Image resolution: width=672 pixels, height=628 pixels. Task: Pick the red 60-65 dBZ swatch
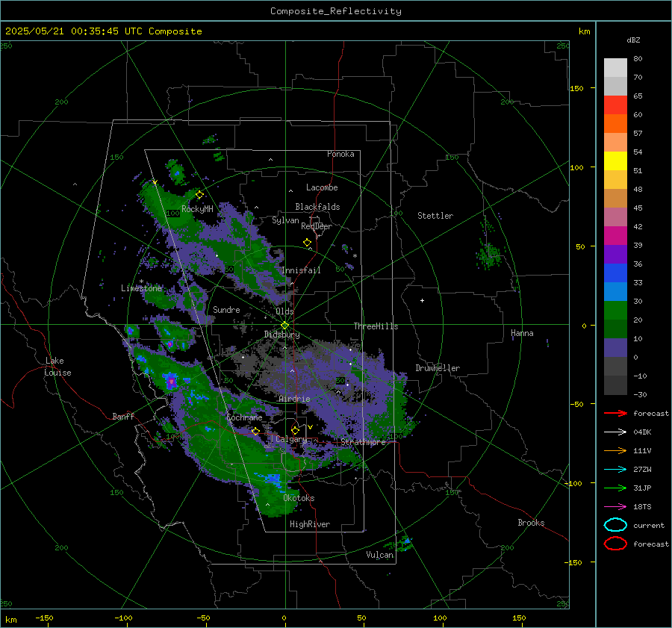615,105
